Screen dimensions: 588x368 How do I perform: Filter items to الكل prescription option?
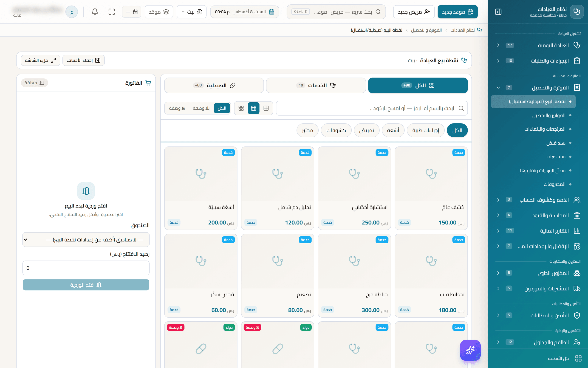(x=222, y=108)
